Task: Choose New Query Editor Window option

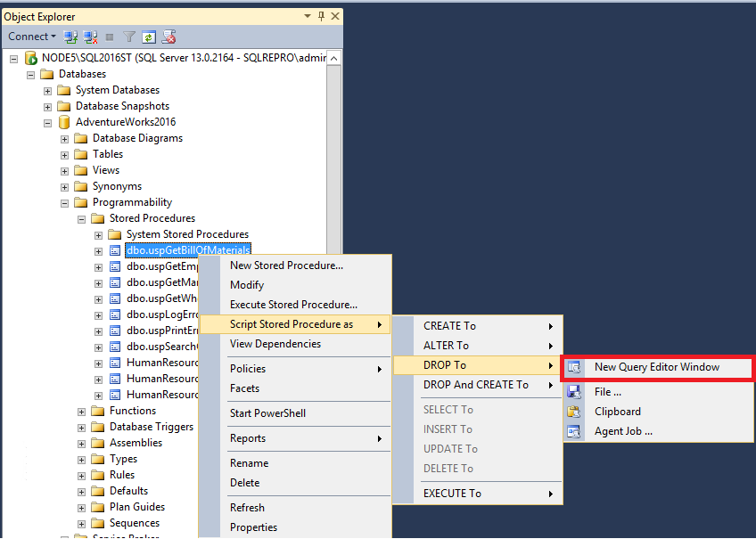Action: point(658,368)
